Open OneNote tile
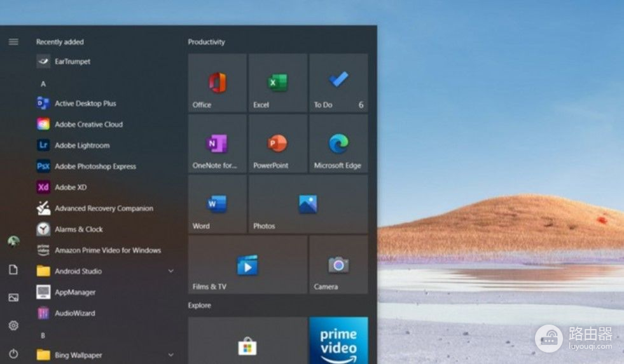The image size is (624, 364). [x=218, y=144]
